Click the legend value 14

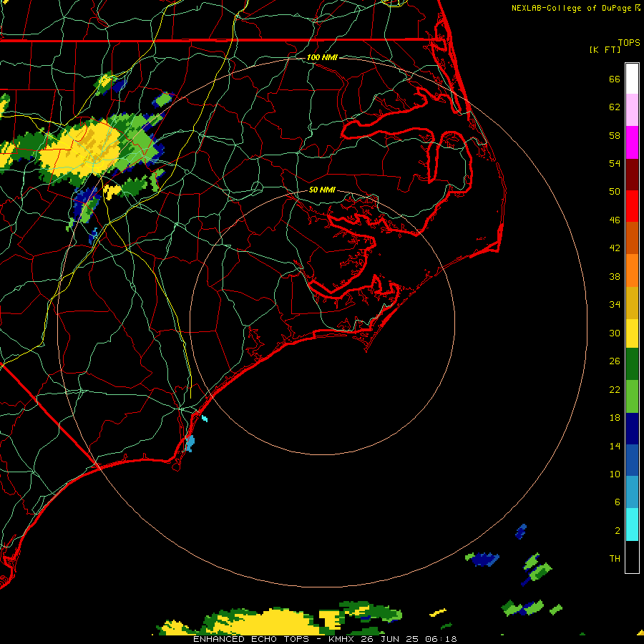coord(615,446)
